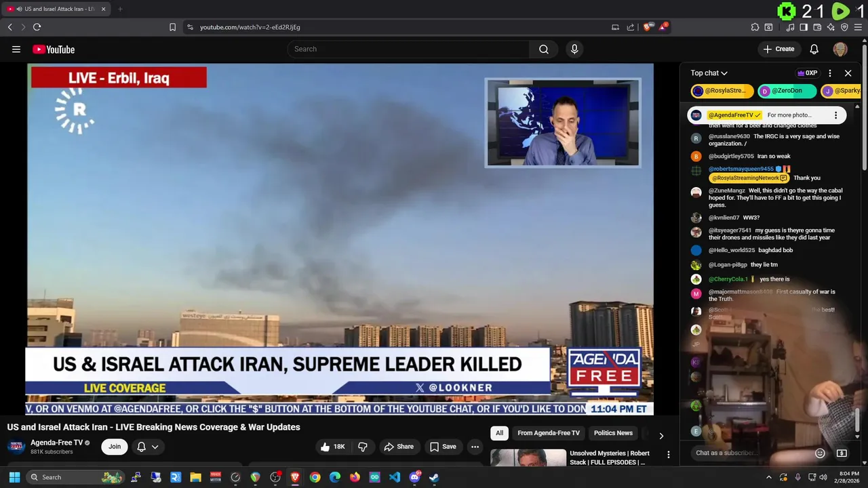Launch Firefox from the taskbar
The width and height of the screenshot is (868, 488).
(355, 477)
